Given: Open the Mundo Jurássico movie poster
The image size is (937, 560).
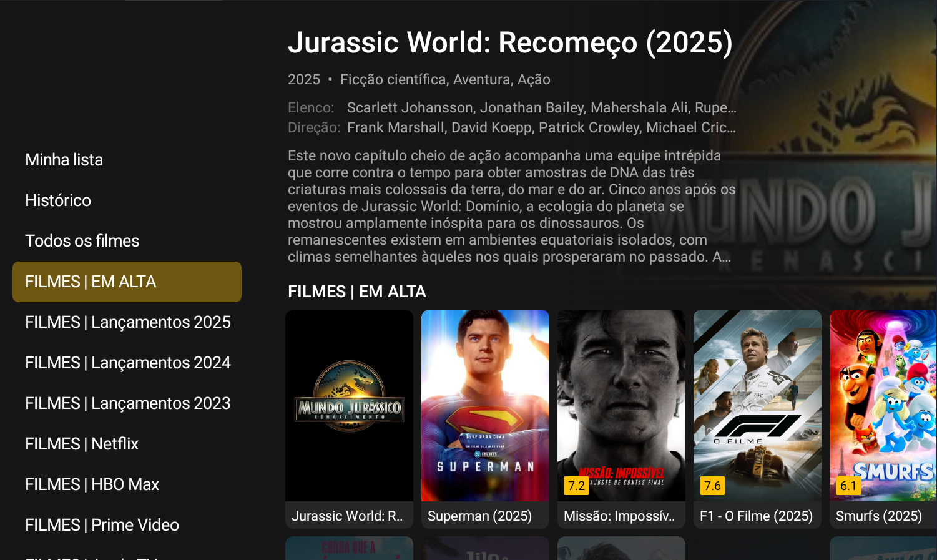Looking at the screenshot, I should point(349,406).
